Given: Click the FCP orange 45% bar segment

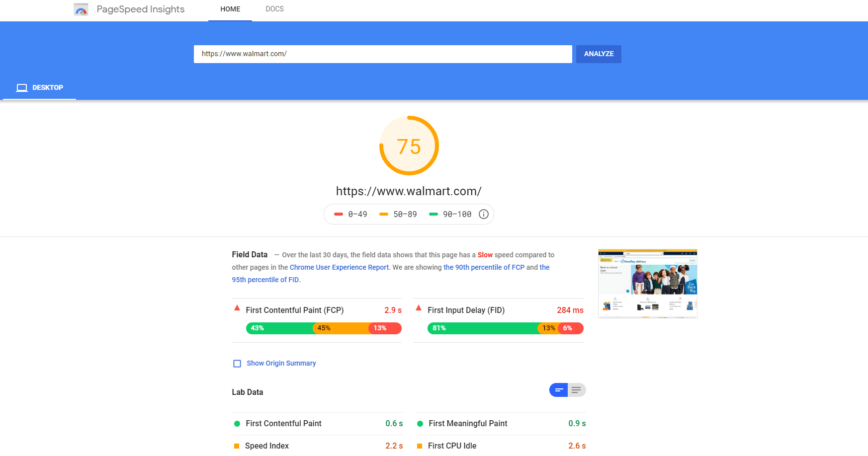Looking at the screenshot, I should point(341,328).
